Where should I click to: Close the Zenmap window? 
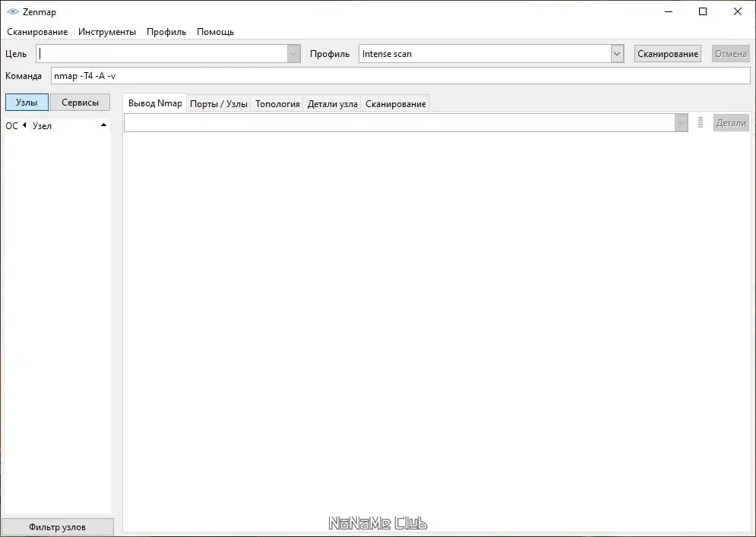(x=738, y=11)
